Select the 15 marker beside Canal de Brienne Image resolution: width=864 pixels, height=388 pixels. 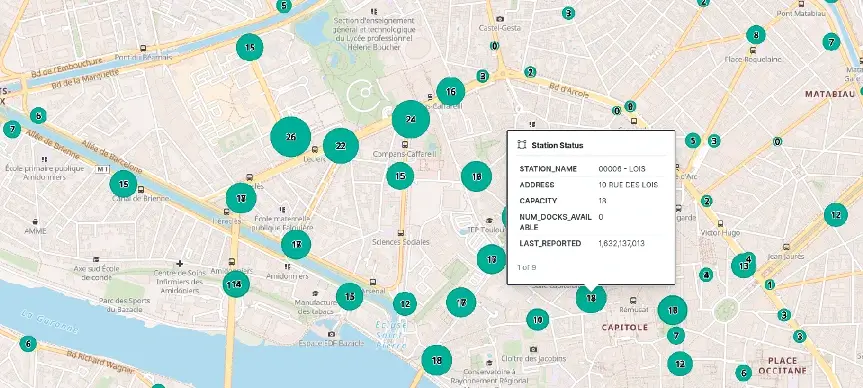click(123, 184)
